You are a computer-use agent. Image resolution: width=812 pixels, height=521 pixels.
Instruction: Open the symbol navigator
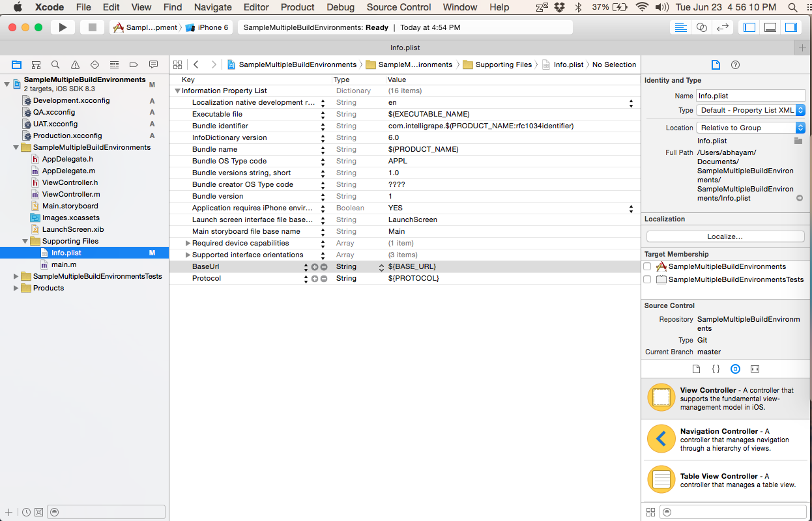pos(36,64)
